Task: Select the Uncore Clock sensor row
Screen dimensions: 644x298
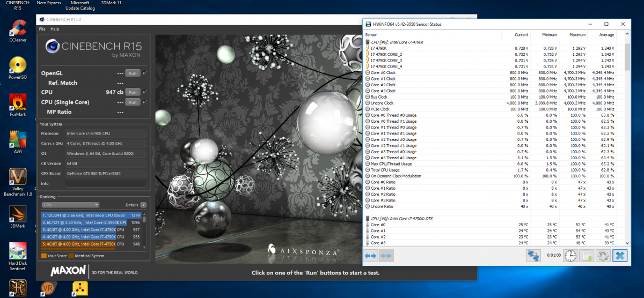Action: (x=489, y=103)
